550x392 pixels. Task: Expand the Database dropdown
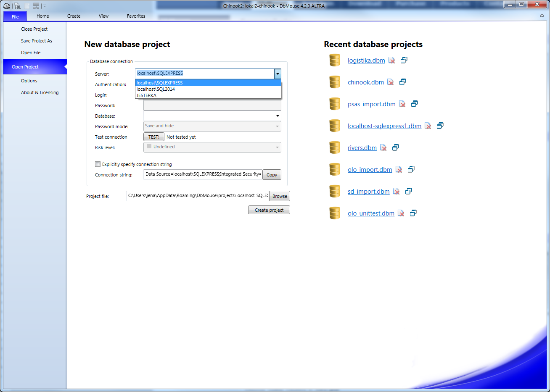(278, 116)
